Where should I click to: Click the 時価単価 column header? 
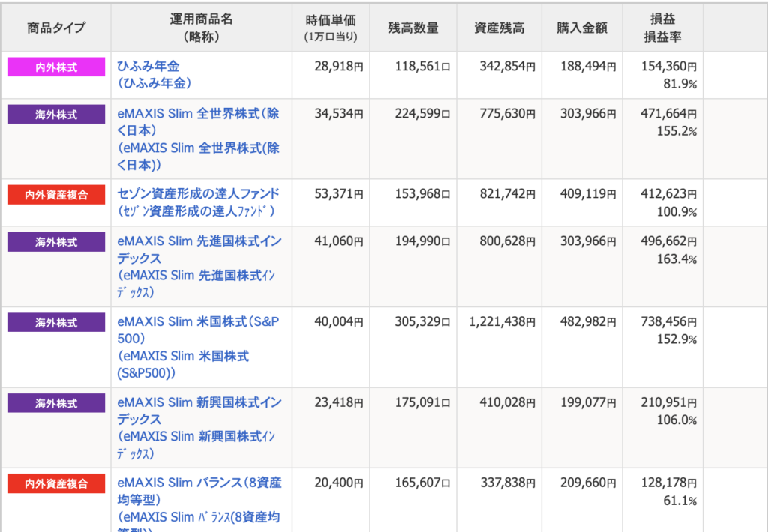click(331, 28)
